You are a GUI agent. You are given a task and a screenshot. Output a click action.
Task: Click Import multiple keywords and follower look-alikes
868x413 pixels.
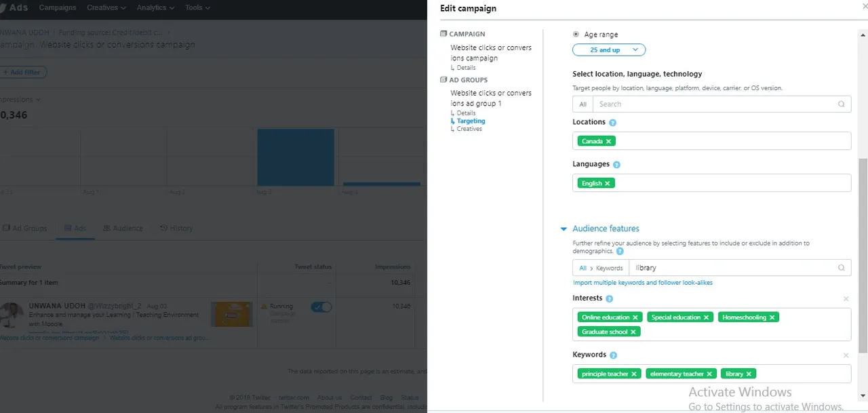click(643, 283)
